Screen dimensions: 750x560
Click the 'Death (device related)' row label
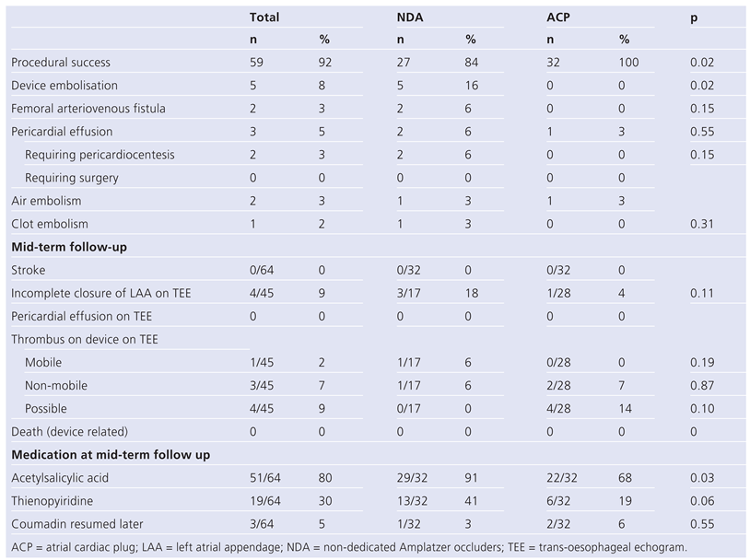[x=69, y=431]
